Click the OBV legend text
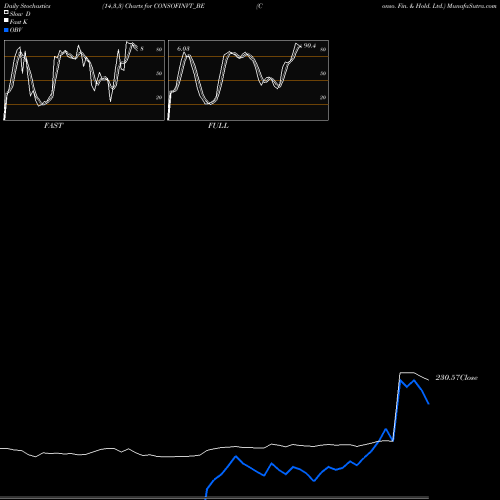The image size is (500, 500). click(16, 30)
